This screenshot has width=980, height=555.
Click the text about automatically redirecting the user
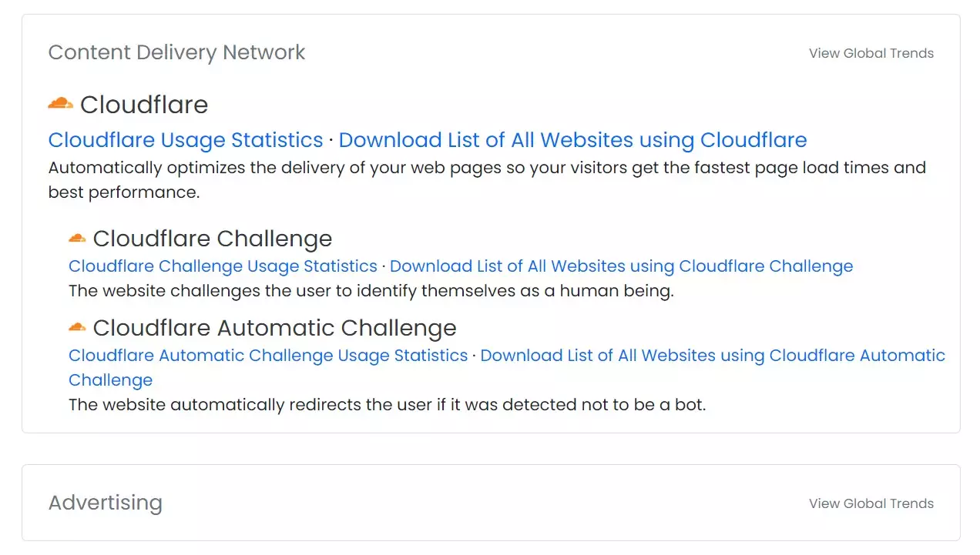pyautogui.click(x=387, y=404)
